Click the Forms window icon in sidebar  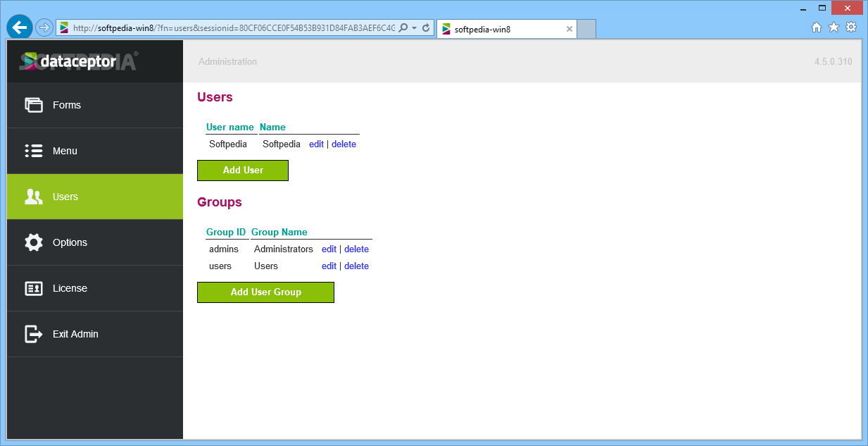coord(34,105)
